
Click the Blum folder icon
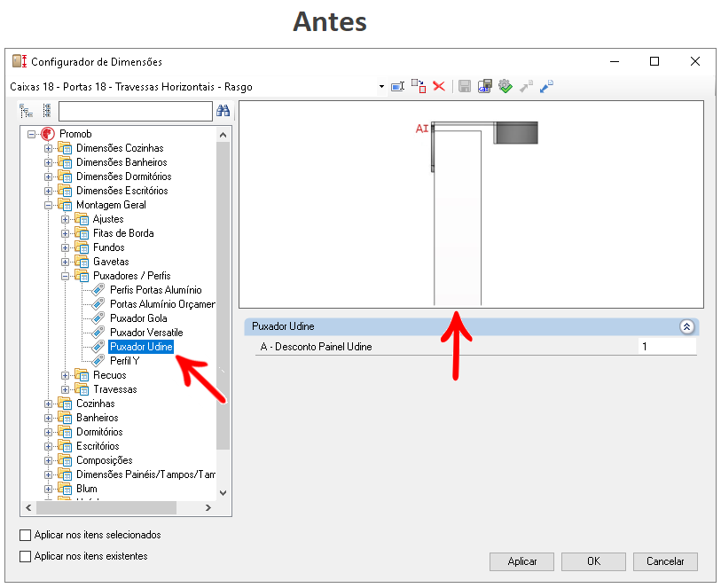pos(65,489)
